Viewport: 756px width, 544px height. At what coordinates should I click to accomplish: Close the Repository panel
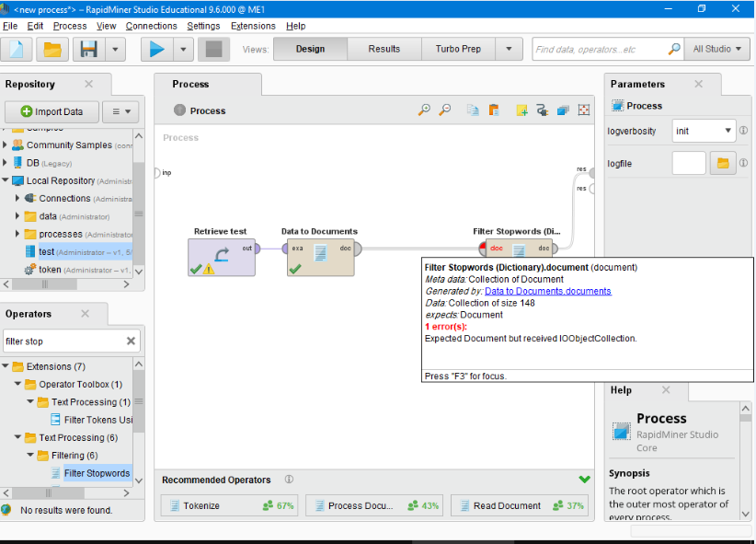[x=88, y=84]
